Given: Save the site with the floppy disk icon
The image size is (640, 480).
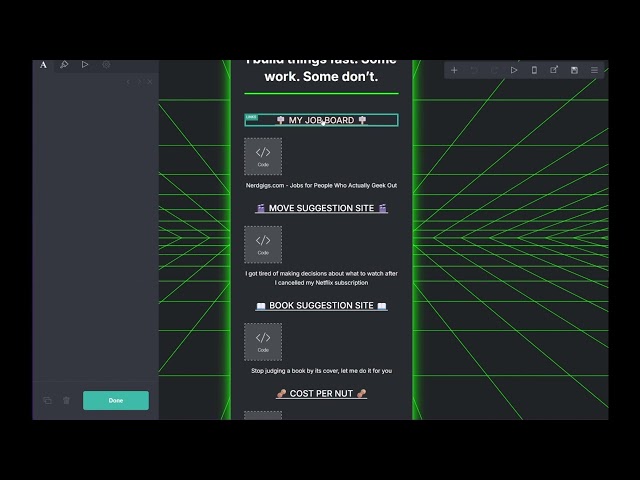Looking at the screenshot, I should pos(574,70).
